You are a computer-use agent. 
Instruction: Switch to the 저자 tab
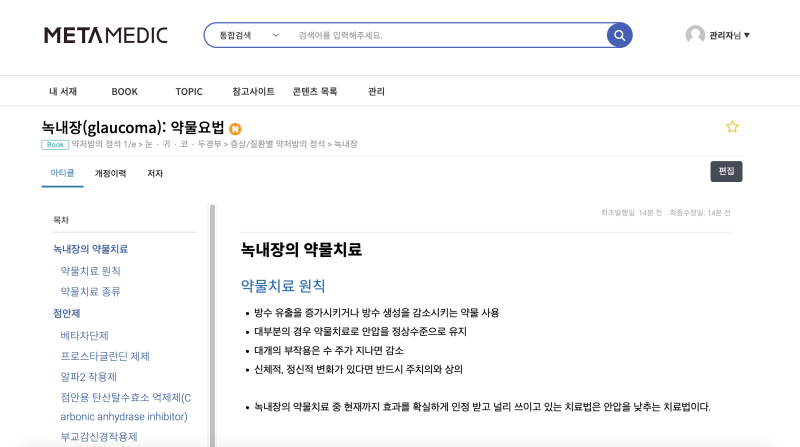point(155,173)
